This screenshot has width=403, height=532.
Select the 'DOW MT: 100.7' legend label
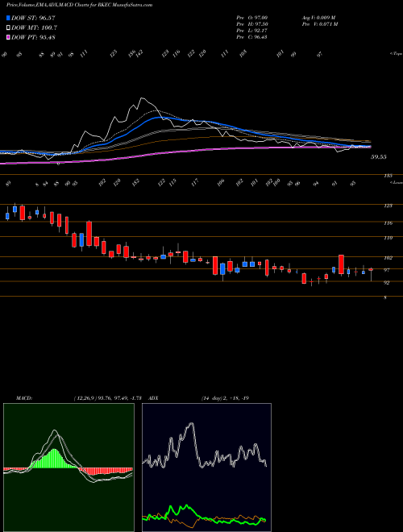(x=34, y=28)
